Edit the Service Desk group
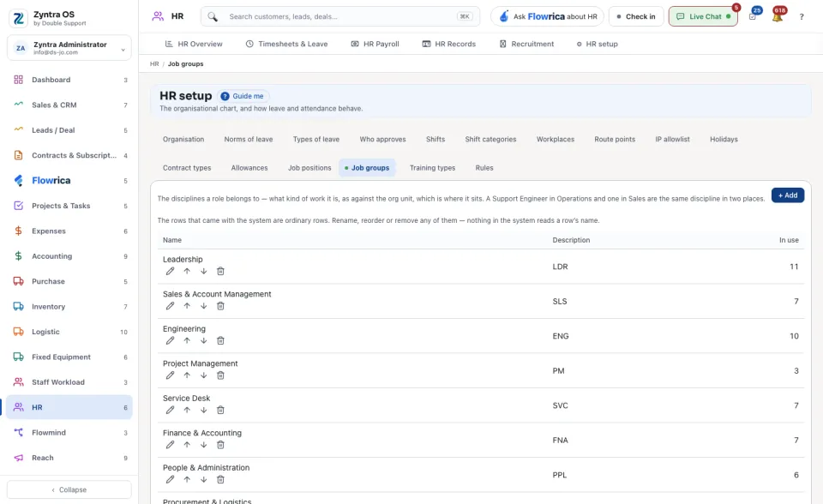Viewport: 823px width, 504px height. tap(170, 410)
